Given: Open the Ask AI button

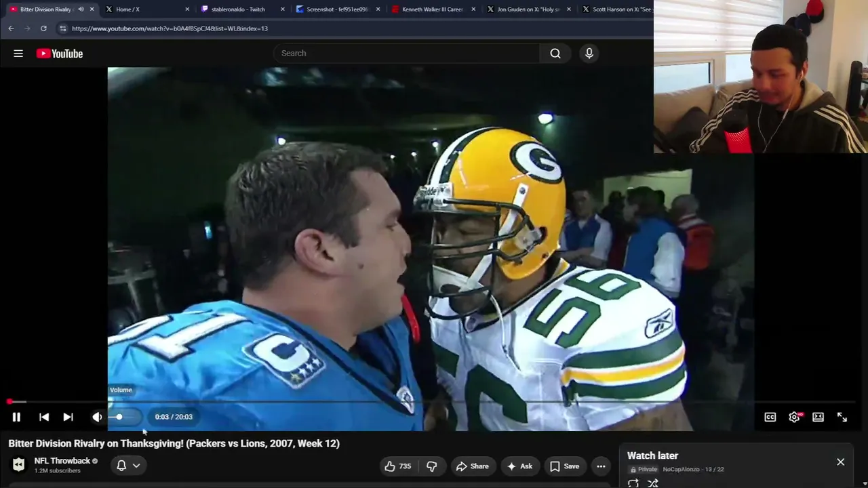Looking at the screenshot, I should pyautogui.click(x=519, y=466).
